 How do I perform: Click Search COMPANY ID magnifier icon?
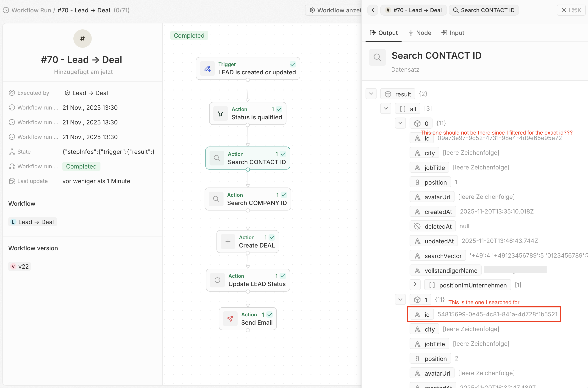point(216,199)
